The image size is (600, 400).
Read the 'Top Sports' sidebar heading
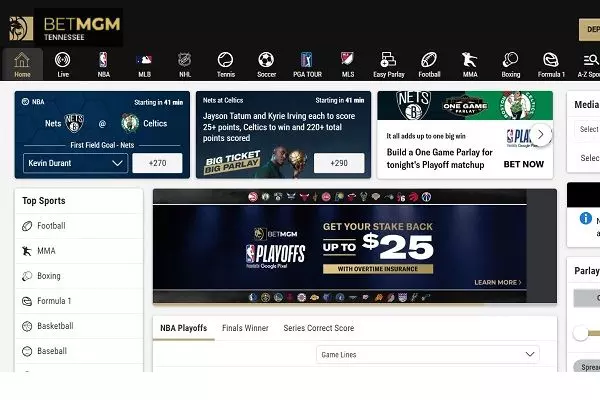pyautogui.click(x=44, y=201)
